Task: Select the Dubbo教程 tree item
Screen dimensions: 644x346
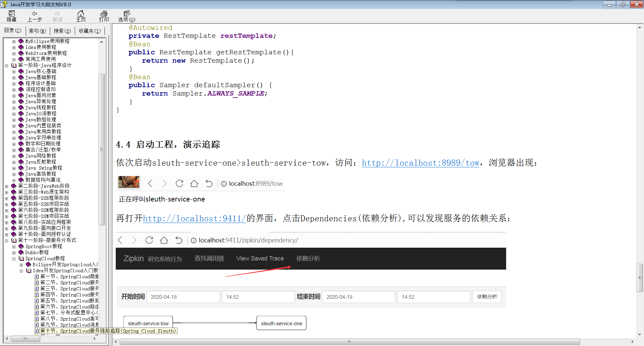Action: click(x=37, y=252)
